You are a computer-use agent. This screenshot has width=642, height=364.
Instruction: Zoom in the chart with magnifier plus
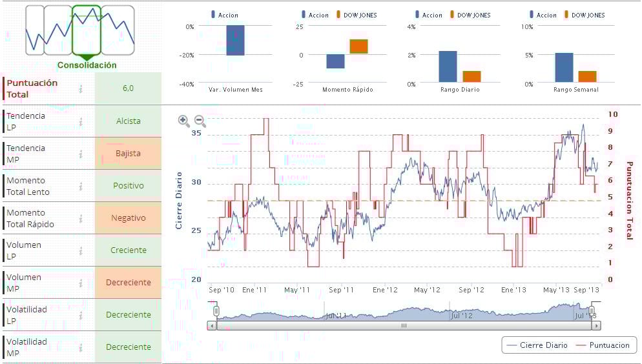tap(184, 121)
